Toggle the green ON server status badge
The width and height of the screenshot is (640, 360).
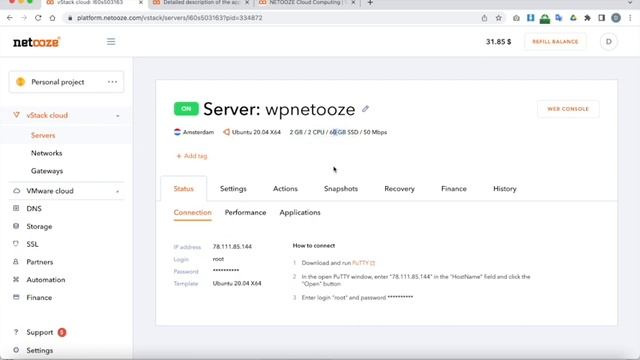(x=186, y=109)
